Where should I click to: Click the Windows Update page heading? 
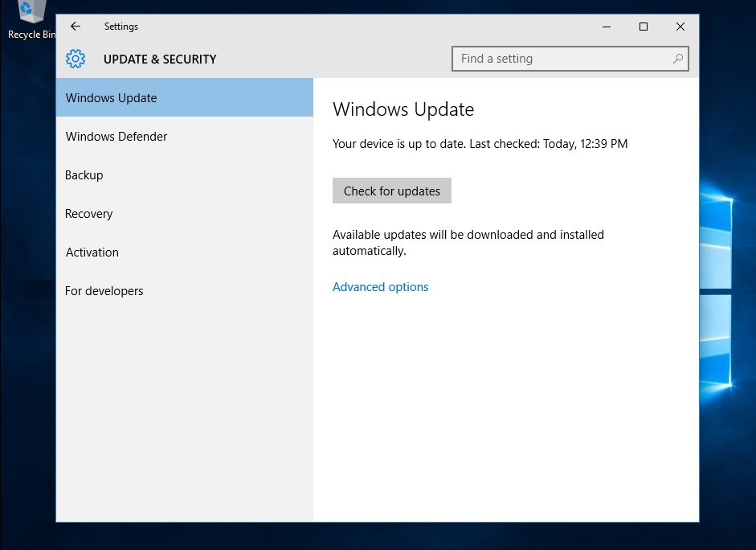click(x=403, y=109)
